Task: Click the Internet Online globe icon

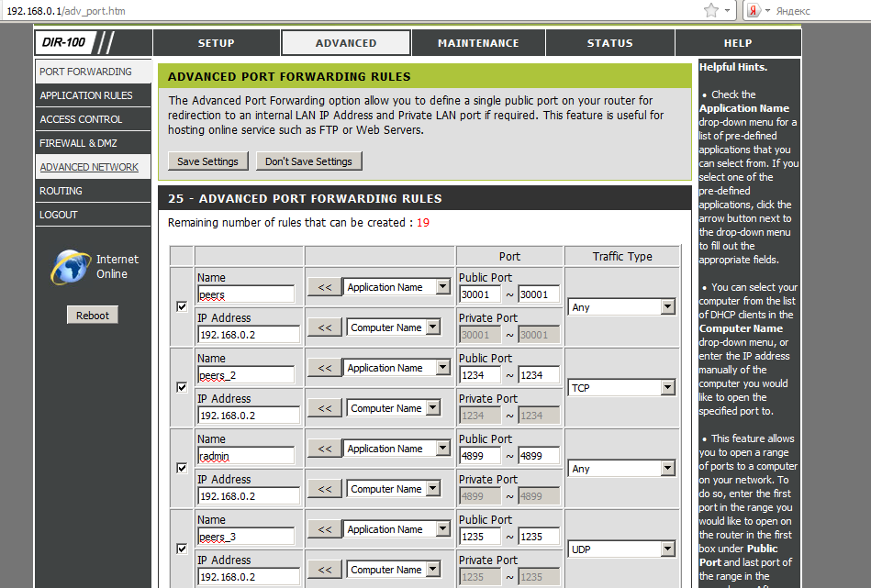Action: 71,266
